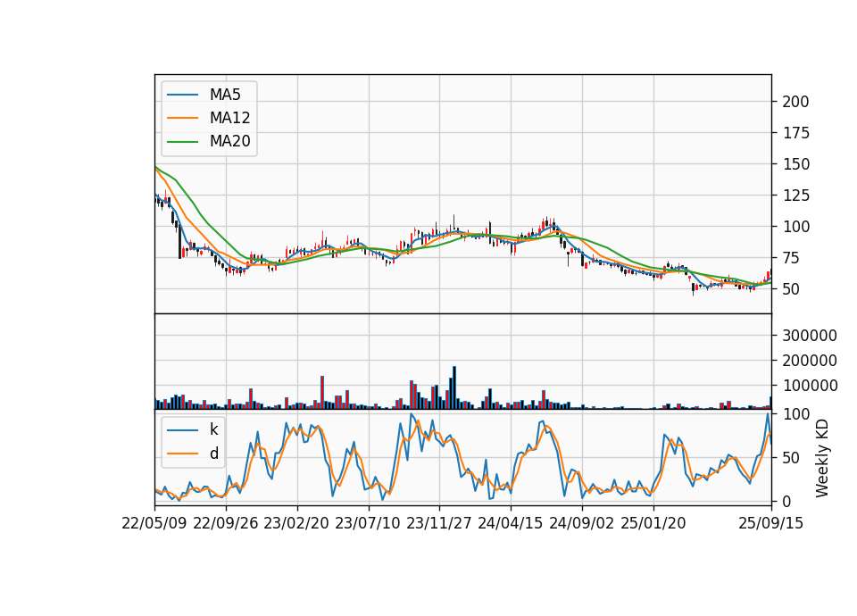Click the 22/09/26 date label
Image resolution: width=857 pixels, height=616 pixels.
pyautogui.click(x=226, y=523)
